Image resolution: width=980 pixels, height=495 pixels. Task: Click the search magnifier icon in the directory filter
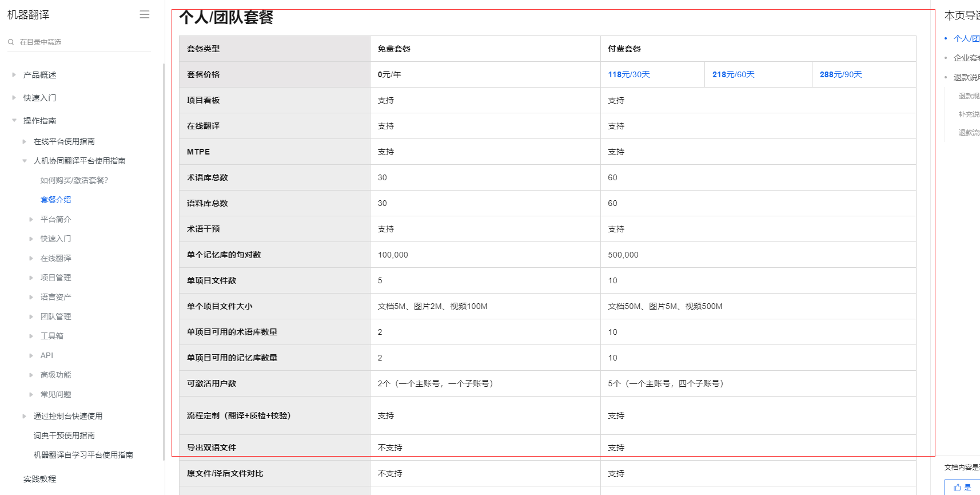[11, 42]
